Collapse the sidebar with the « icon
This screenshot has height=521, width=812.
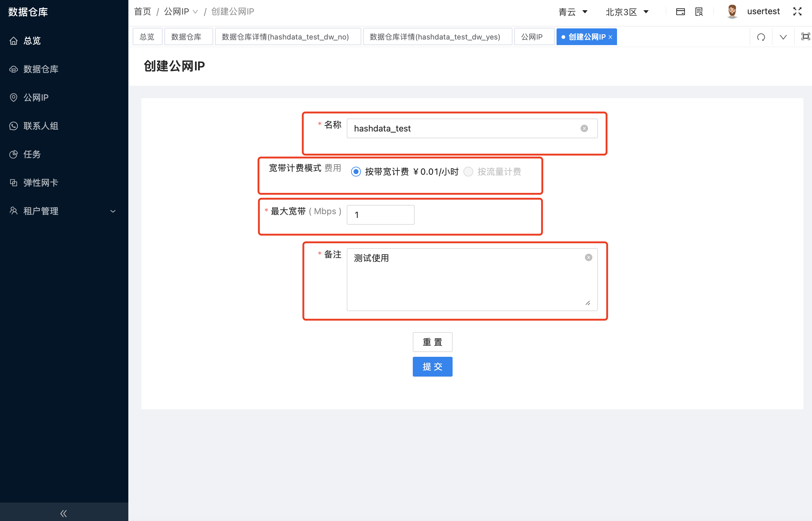pos(63,513)
